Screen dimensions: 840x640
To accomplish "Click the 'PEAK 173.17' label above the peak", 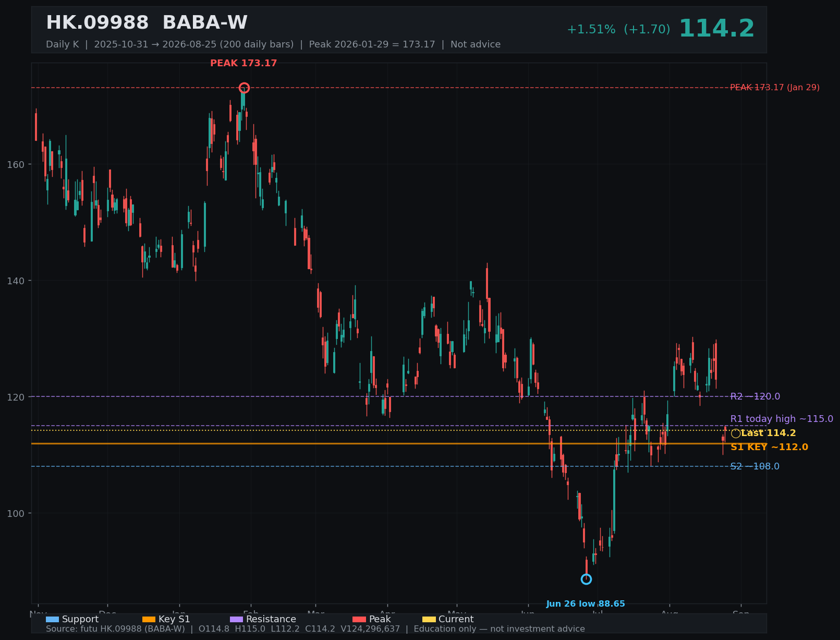I will tap(244, 64).
